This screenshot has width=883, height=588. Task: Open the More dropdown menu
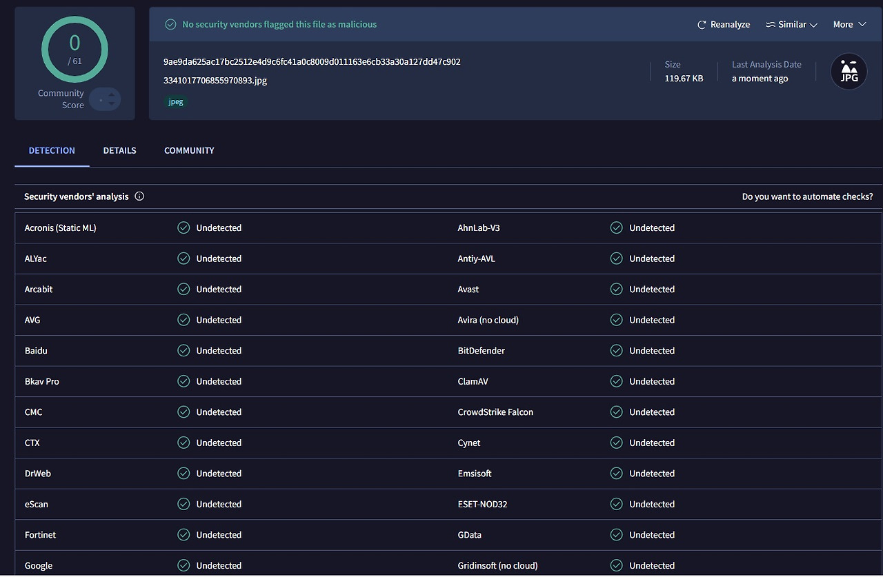849,24
